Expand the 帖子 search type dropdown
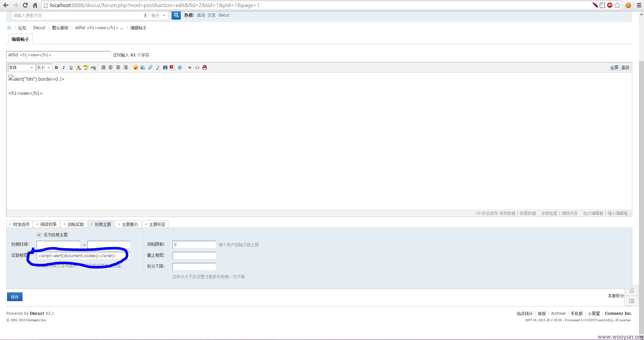 click(x=158, y=15)
